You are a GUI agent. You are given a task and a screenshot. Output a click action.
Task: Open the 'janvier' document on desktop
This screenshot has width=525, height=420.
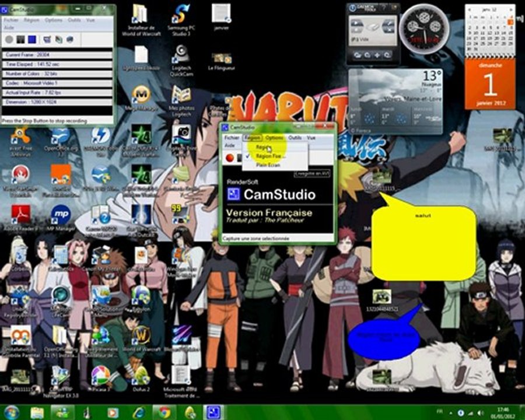[221, 17]
